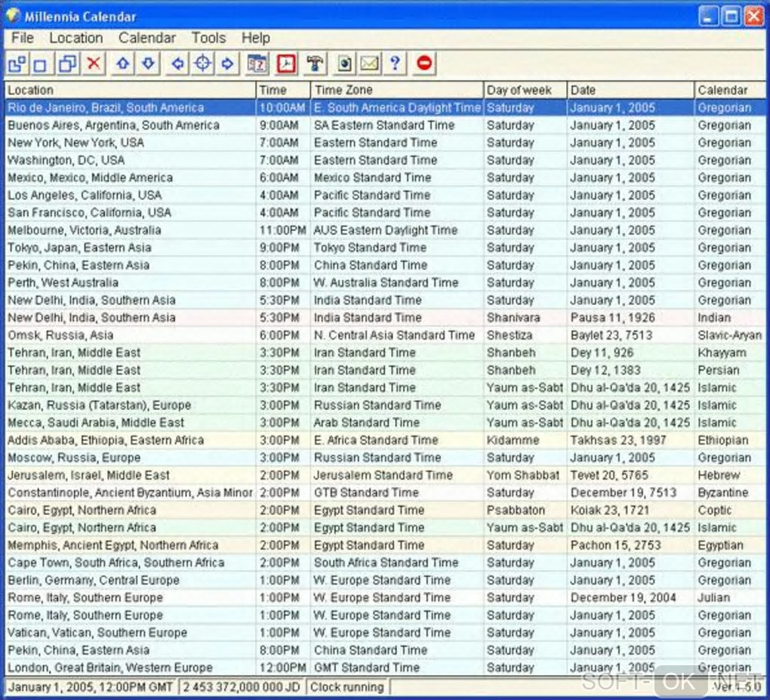Open the File menu

(23, 38)
